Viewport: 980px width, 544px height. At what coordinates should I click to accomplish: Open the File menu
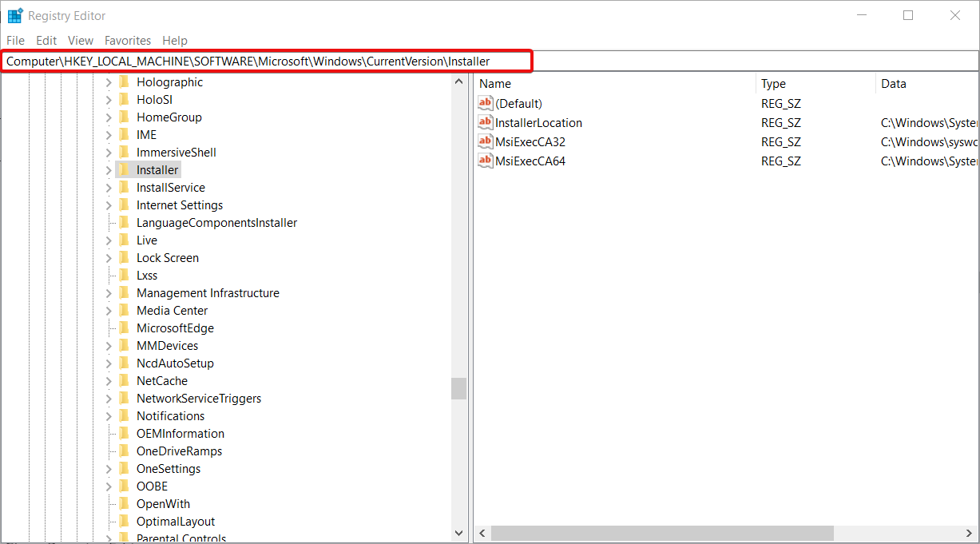coord(15,40)
